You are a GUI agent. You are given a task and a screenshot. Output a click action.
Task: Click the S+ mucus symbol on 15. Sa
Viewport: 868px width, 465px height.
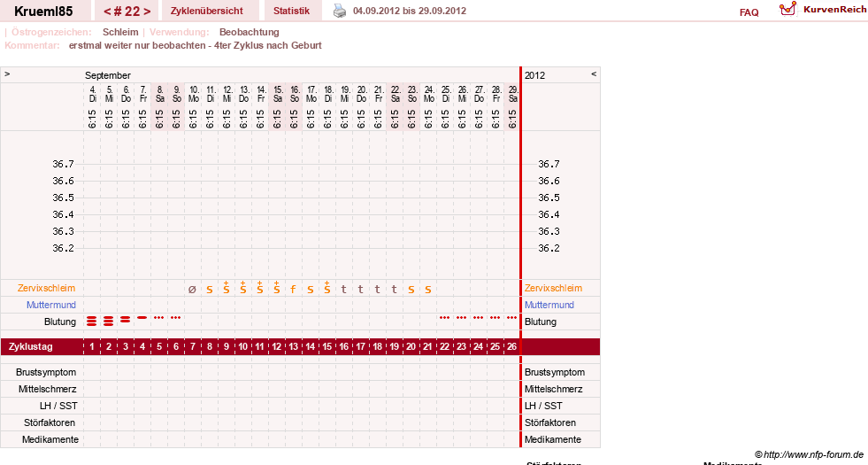tap(276, 288)
